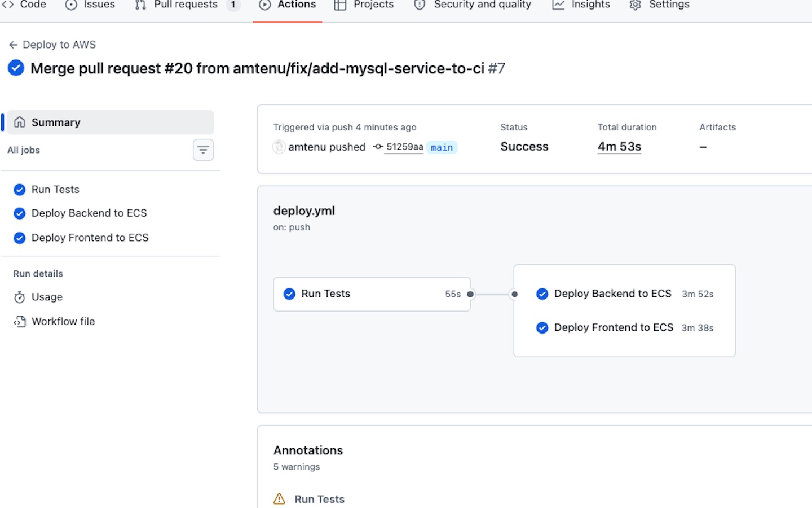Click sidebar Run Tests success icon
Screen dimensions: 812x508
tap(19, 190)
